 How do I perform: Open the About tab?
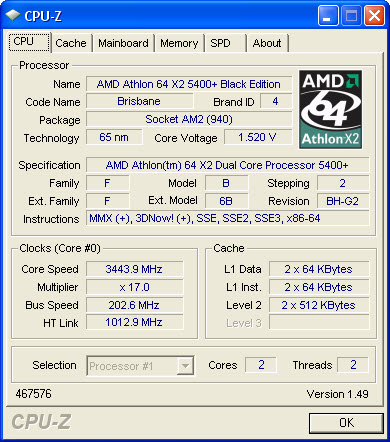[x=267, y=43]
